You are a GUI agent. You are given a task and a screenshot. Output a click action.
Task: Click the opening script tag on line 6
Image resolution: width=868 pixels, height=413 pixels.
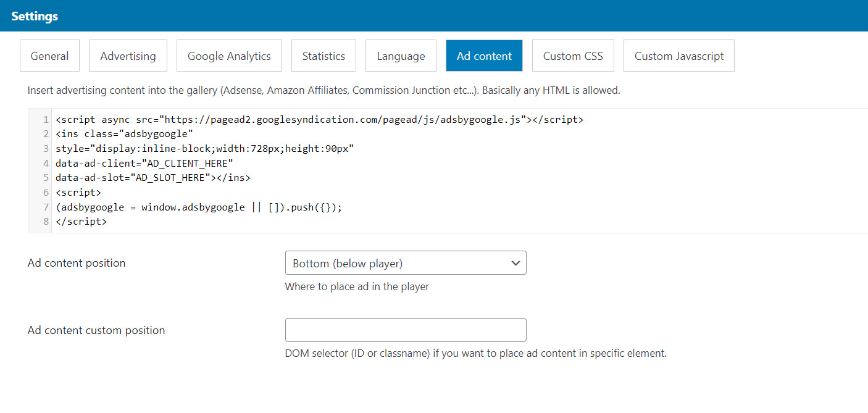[x=78, y=193]
